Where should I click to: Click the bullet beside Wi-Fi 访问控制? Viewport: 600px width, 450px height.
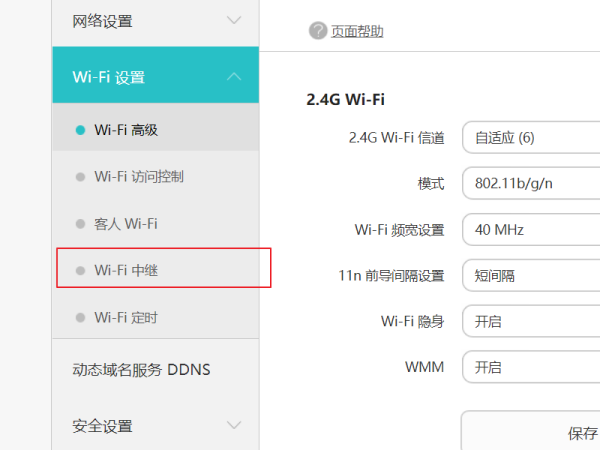click(x=80, y=177)
